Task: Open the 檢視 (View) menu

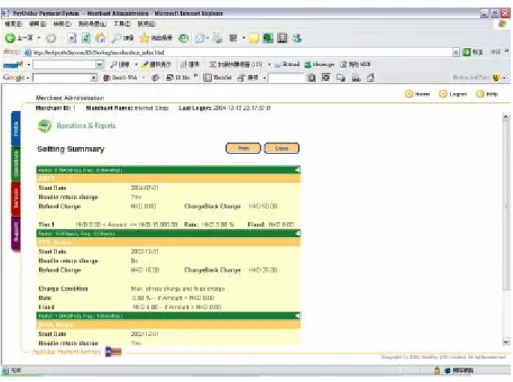Action: click(x=62, y=24)
